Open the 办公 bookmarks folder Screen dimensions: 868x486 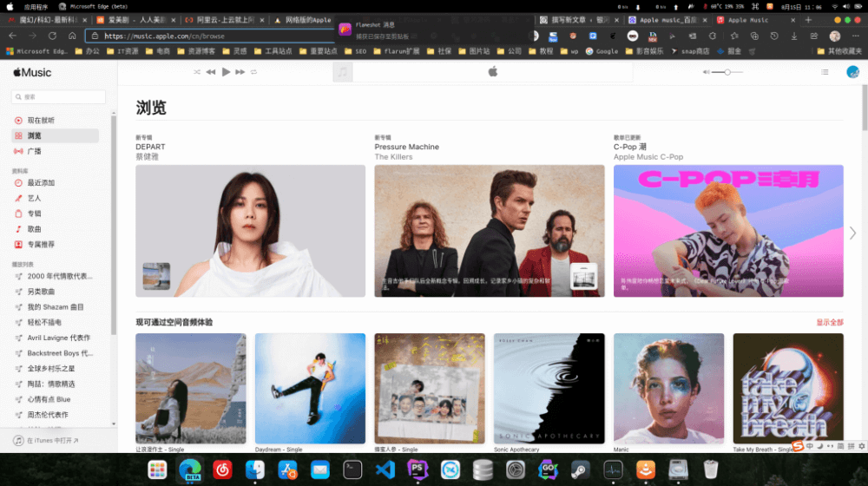coord(87,51)
